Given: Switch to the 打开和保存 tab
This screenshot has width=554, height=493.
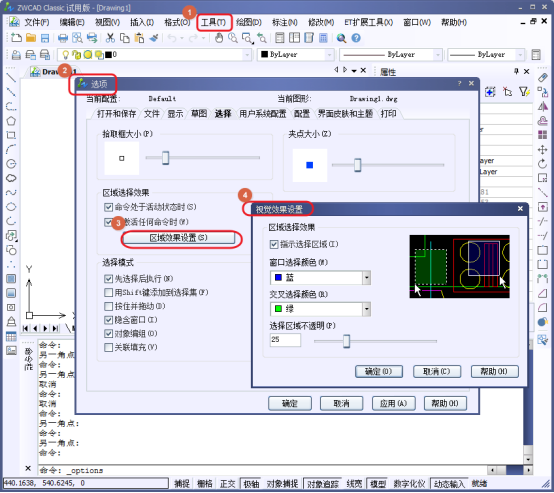Looking at the screenshot, I should (x=116, y=114).
